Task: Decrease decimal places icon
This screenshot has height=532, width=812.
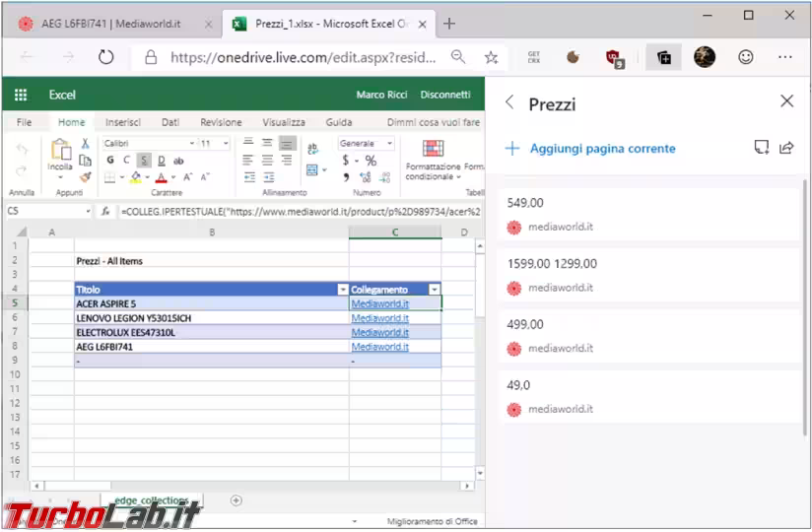Action: point(384,177)
